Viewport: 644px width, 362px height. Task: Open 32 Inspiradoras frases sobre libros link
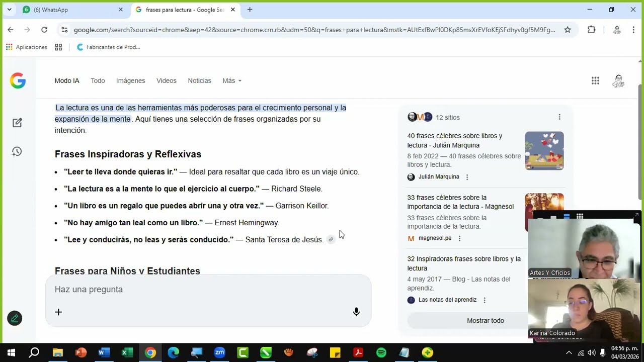click(x=464, y=263)
